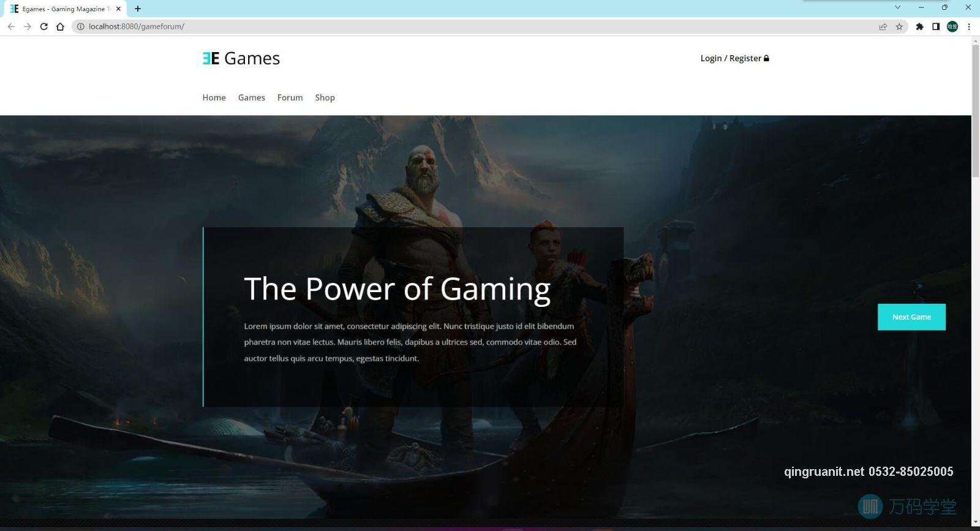Open the Login / Register link
The width and height of the screenshot is (980, 531).
tap(734, 58)
